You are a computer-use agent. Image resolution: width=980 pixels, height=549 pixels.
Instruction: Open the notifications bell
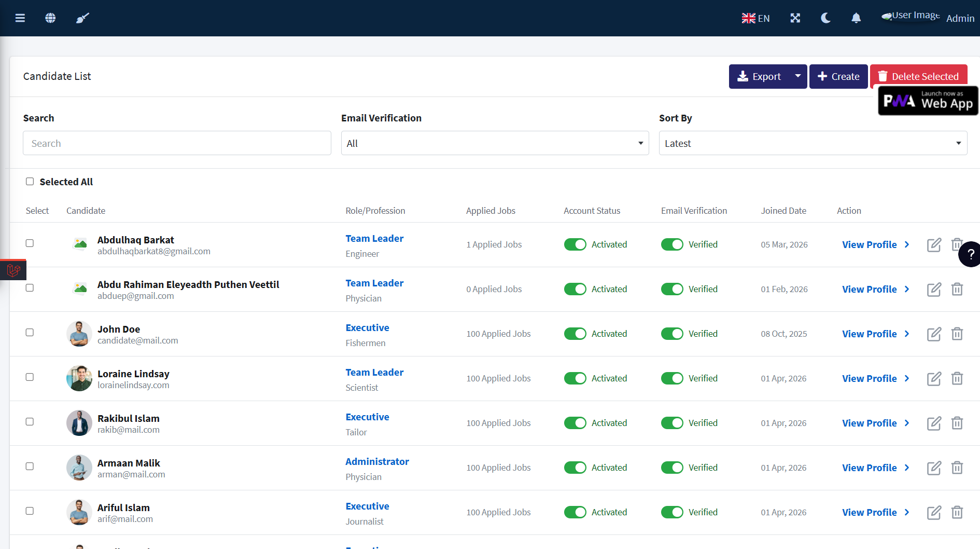point(856,18)
